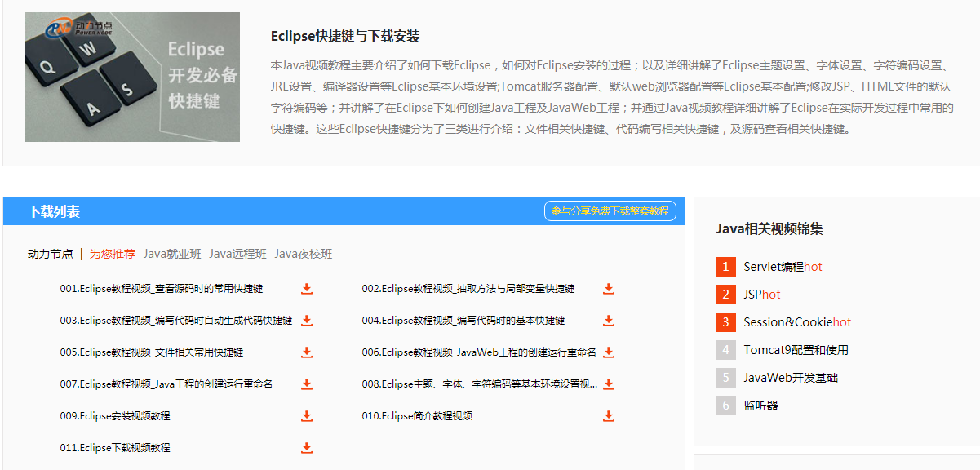Open Session&Cookie video link

pyautogui.click(x=796, y=322)
